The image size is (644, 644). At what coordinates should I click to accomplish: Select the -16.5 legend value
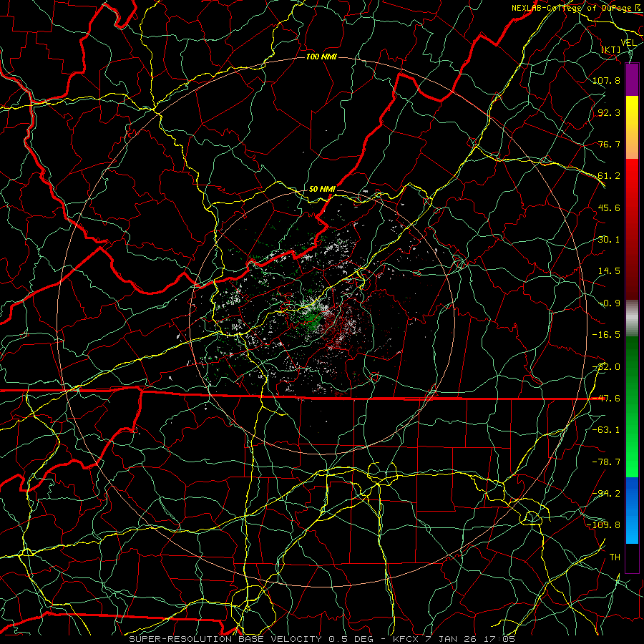tap(606, 335)
